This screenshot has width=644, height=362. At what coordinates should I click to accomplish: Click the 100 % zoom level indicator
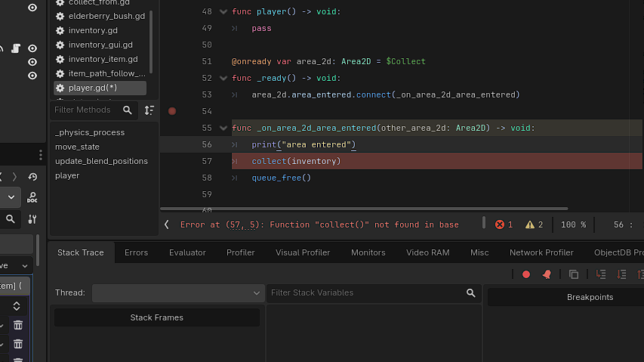(x=573, y=224)
